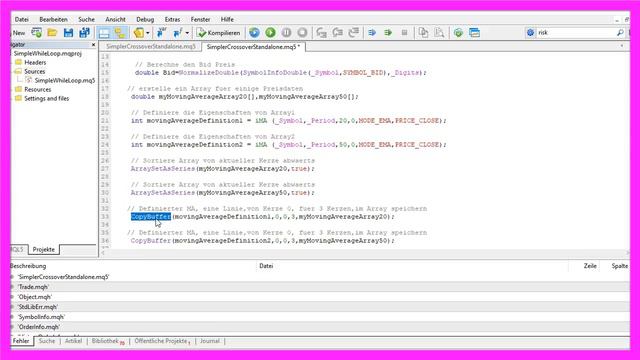
Task: Switch to the Fehler tab at the bottom
Action: point(21,341)
